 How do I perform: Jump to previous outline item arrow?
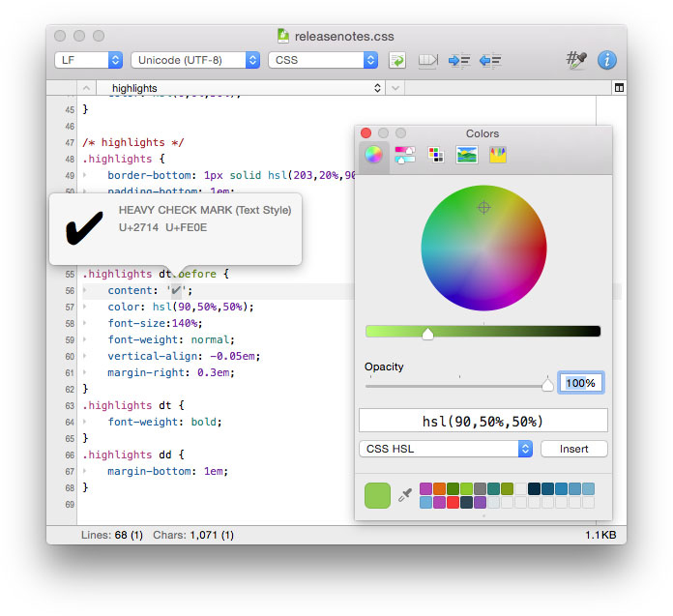coord(86,88)
